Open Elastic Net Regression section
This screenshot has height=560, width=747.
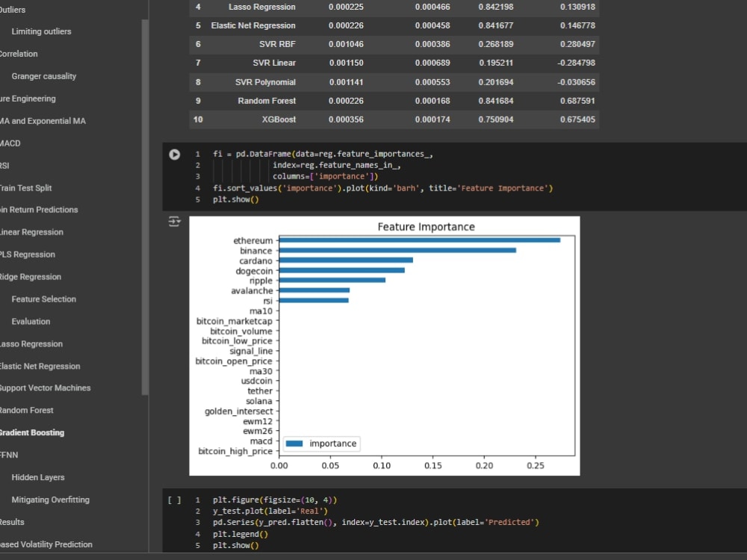pyautogui.click(x=40, y=366)
